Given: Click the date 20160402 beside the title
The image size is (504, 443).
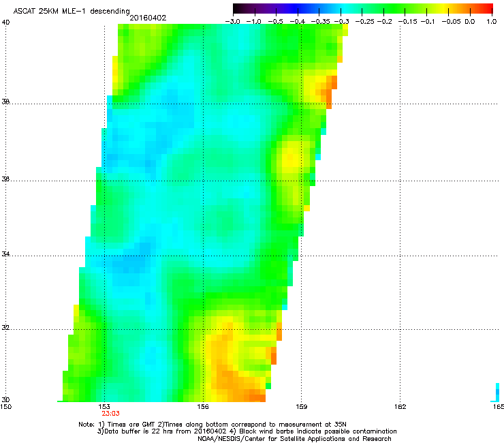Looking at the screenshot, I should click(148, 18).
